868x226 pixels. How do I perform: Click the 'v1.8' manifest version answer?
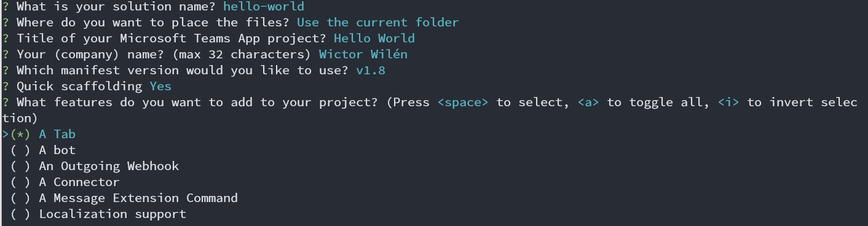pos(371,70)
